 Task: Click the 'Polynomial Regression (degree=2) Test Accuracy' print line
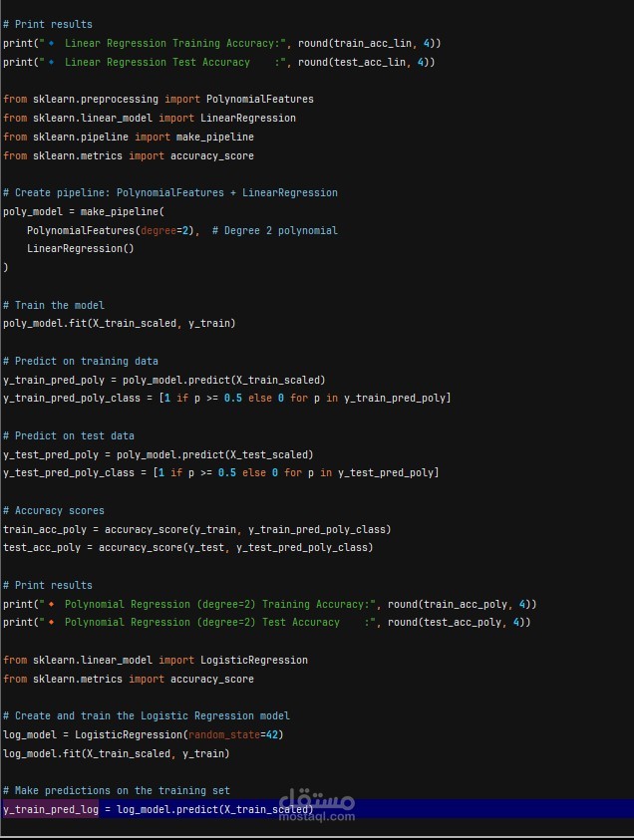[x=267, y=623]
